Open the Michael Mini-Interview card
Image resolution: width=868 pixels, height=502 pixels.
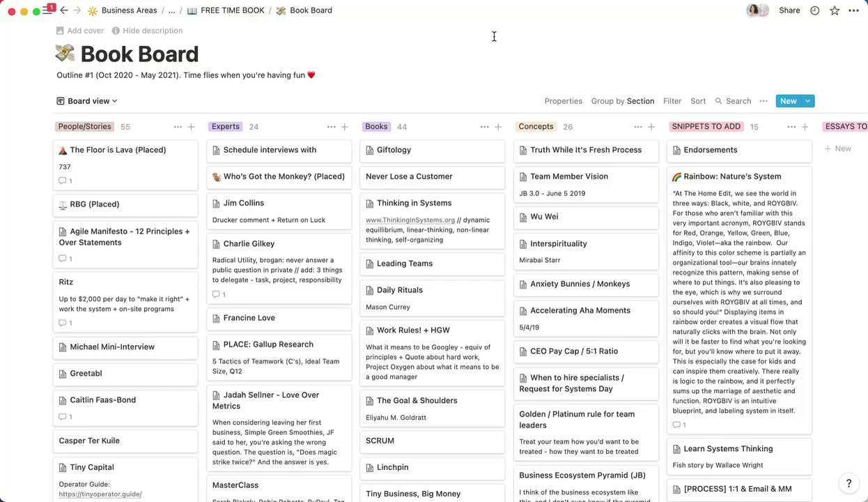(125, 347)
